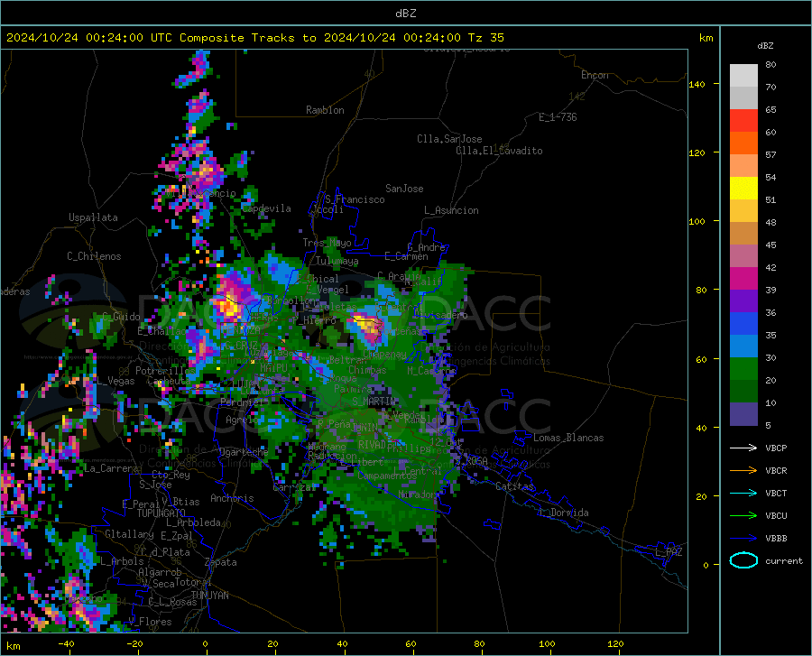Click the 'Ugarteche' map label

pyautogui.click(x=244, y=452)
